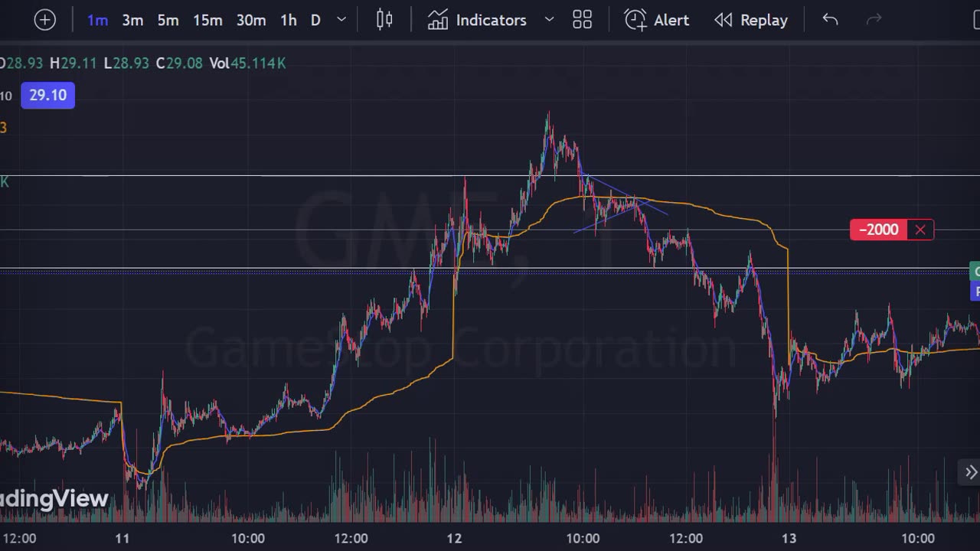The width and height of the screenshot is (980, 551).
Task: Undo the last chart action
Action: coord(830,20)
